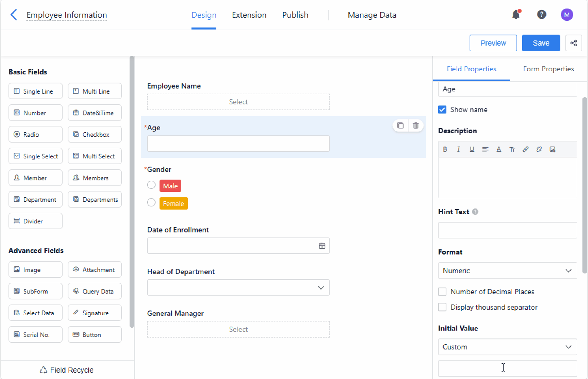
Task: Insert a link in Description editor
Action: point(526,149)
